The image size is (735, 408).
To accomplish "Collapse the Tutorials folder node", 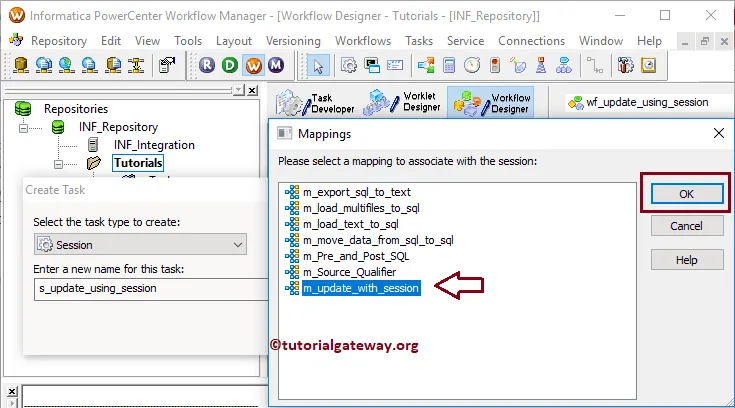I will coord(58,164).
